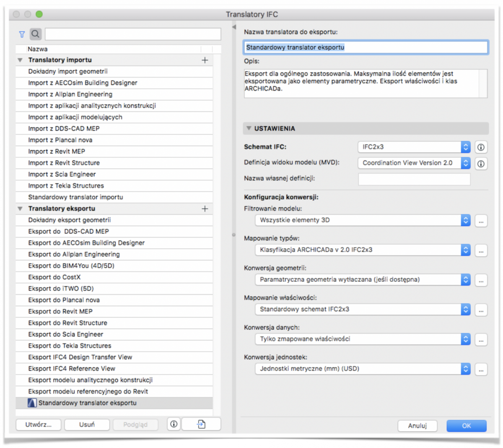Click info icon button next to Podgląd
This screenshot has width=503, height=448.
tap(174, 425)
